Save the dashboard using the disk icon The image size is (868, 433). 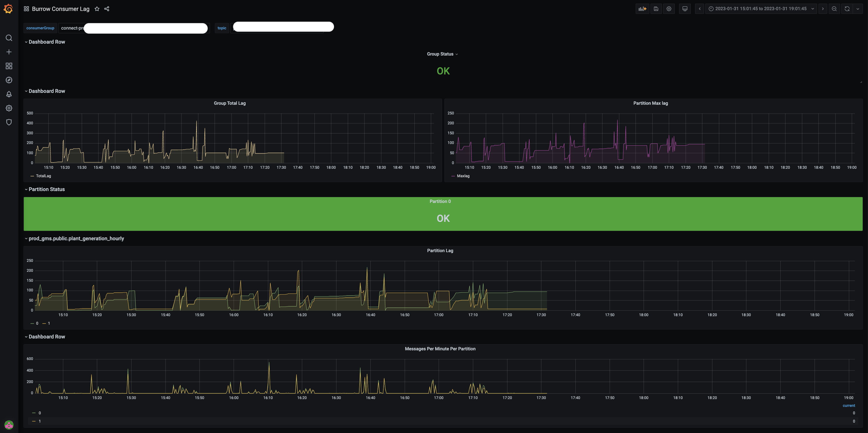[656, 9]
